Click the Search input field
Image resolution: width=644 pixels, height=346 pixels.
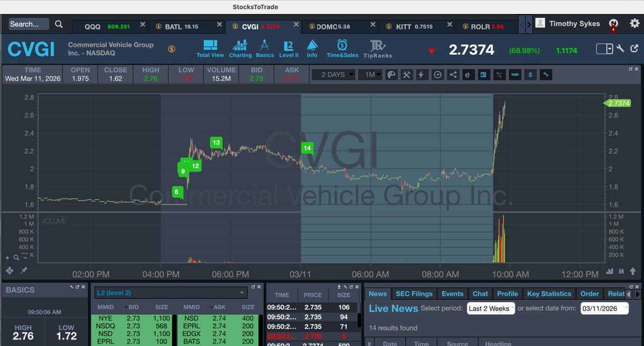coord(28,24)
